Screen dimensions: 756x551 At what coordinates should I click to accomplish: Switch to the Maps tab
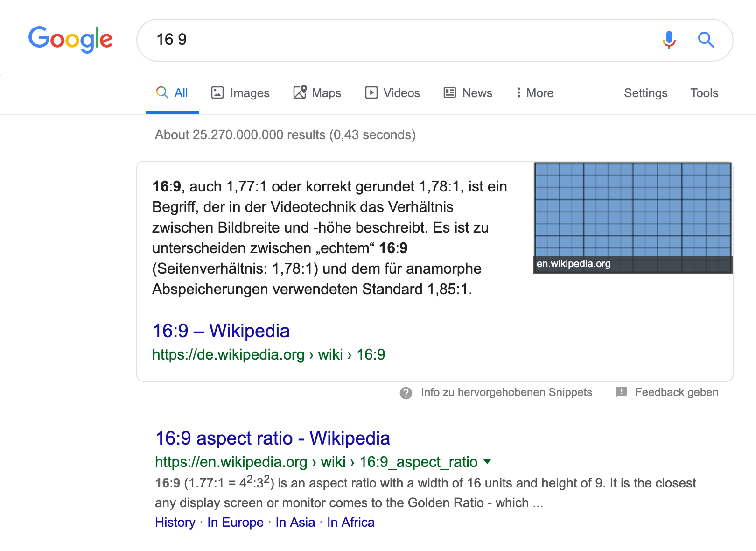tap(317, 93)
